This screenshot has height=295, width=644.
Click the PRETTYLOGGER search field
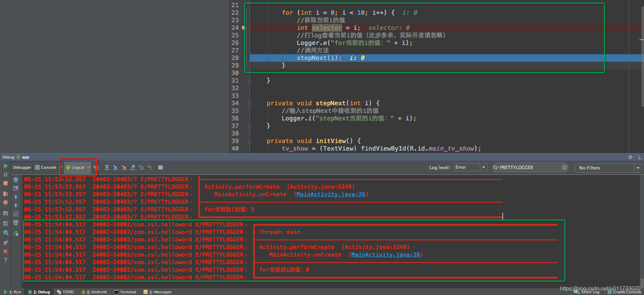(x=530, y=167)
